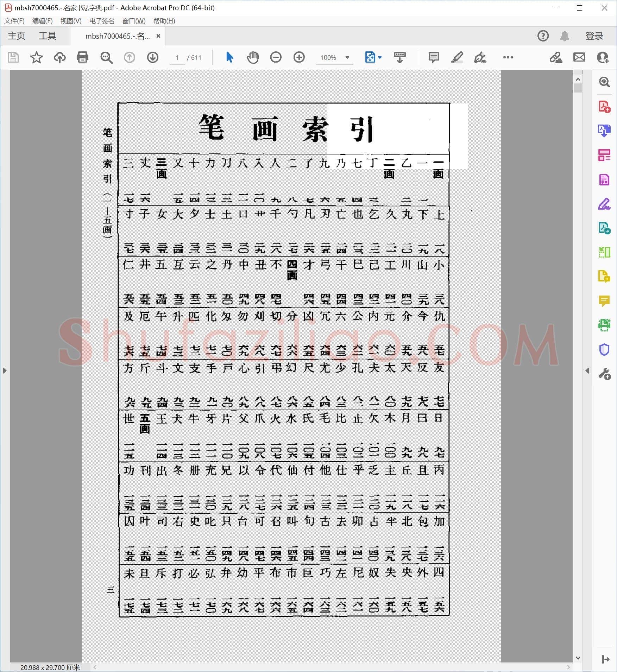Click the Save file icon
The width and height of the screenshot is (617, 672).
[13, 57]
